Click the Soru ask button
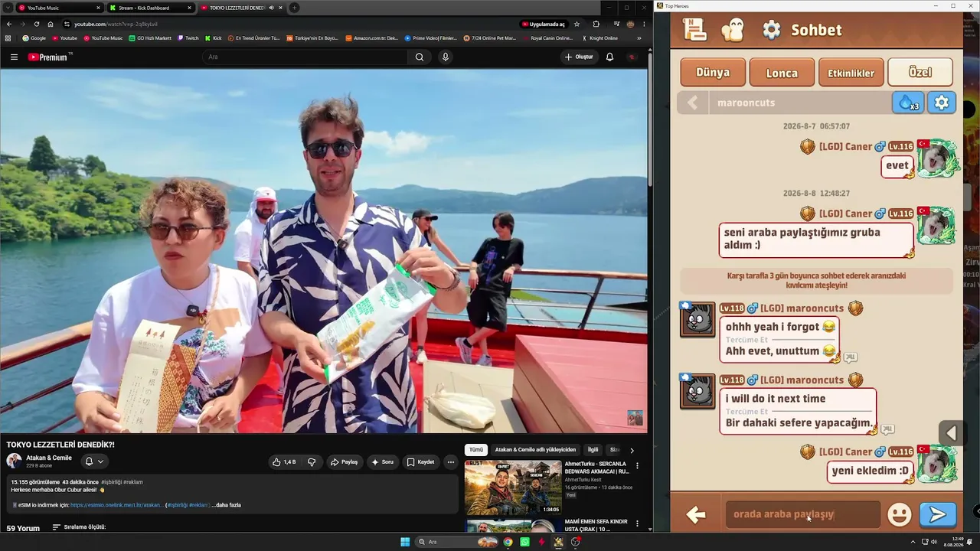The width and height of the screenshot is (980, 551). (382, 461)
